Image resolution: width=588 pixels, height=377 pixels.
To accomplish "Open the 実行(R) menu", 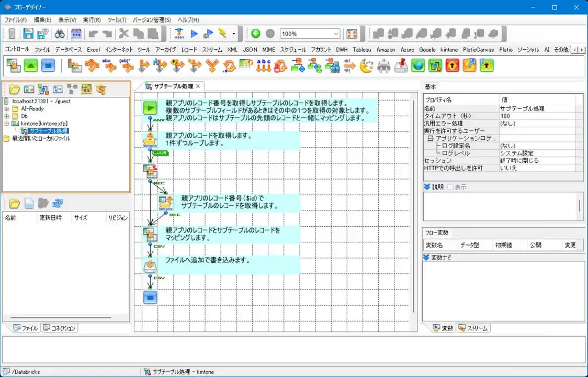I will point(92,20).
